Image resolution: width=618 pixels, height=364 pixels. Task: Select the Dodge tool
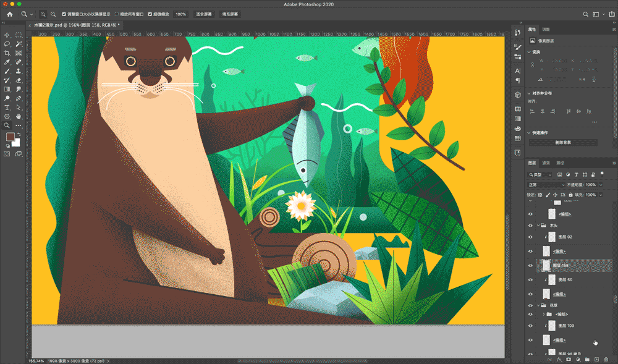(x=7, y=98)
